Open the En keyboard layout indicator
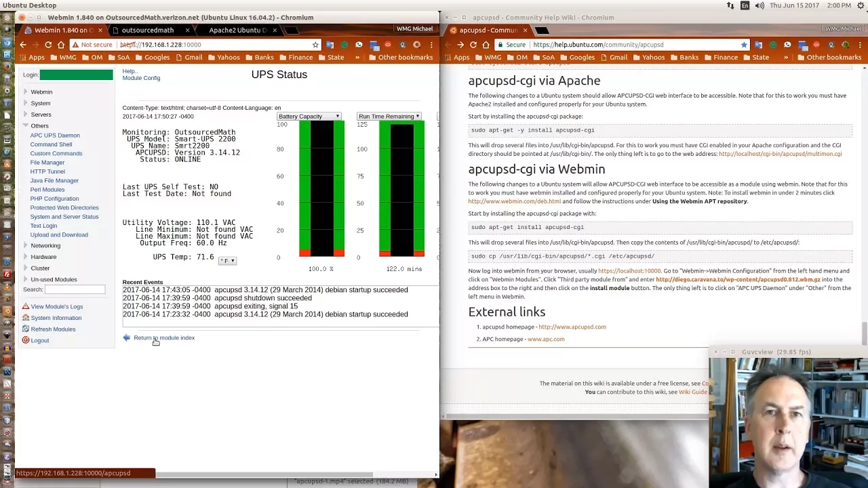The image size is (868, 488). (x=745, y=5)
